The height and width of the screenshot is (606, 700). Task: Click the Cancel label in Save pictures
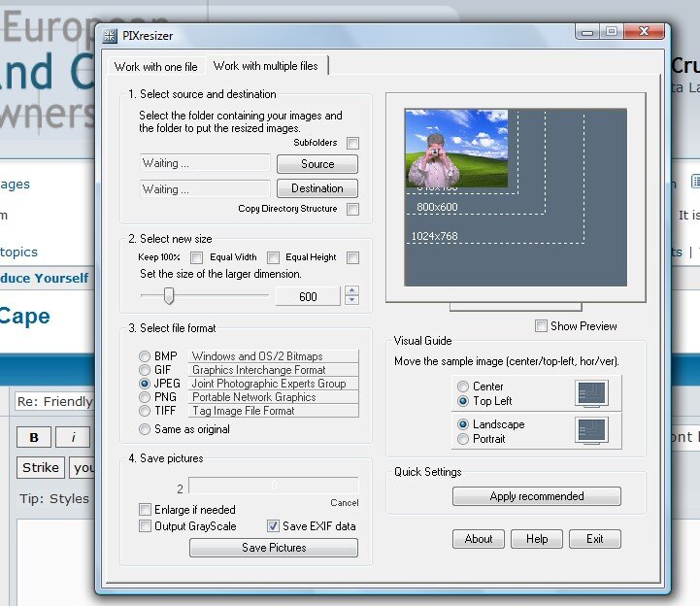tap(345, 503)
